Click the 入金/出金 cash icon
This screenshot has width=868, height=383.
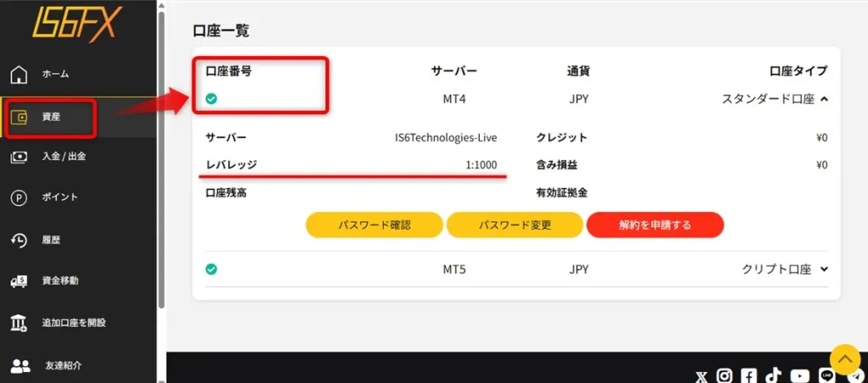(19, 158)
